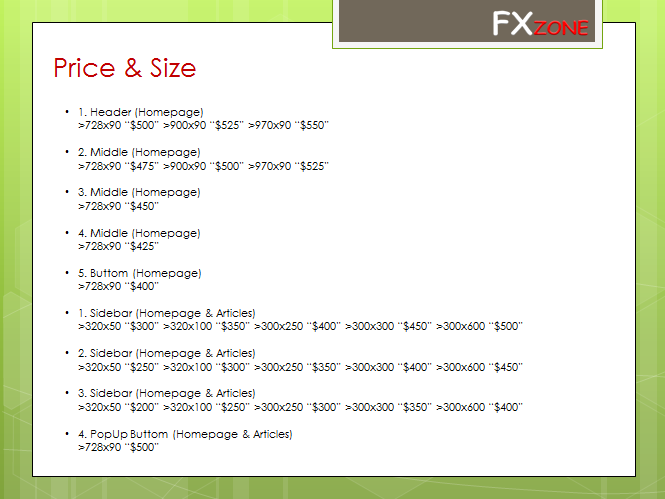Click the line '>728x90 "$400"'
This screenshot has width=665, height=499.
pos(118,287)
